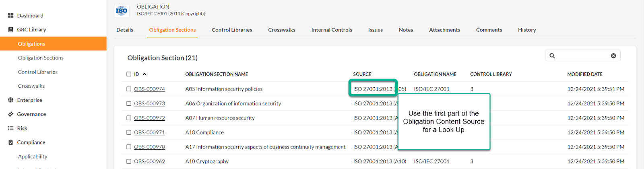Click the Dashboard grid icon
The width and height of the screenshot is (644, 169).
click(11, 16)
